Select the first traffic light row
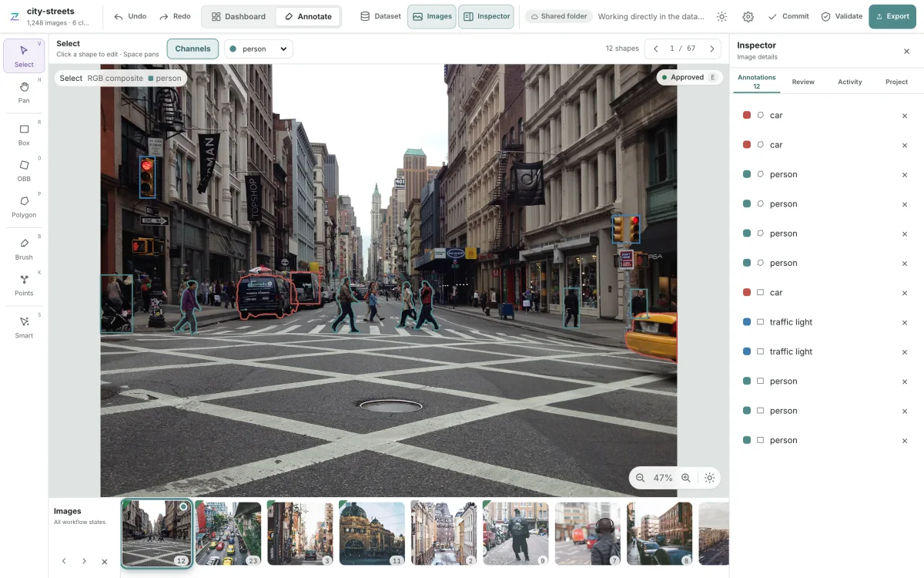Screen dimensions: 924x578 coord(826,322)
